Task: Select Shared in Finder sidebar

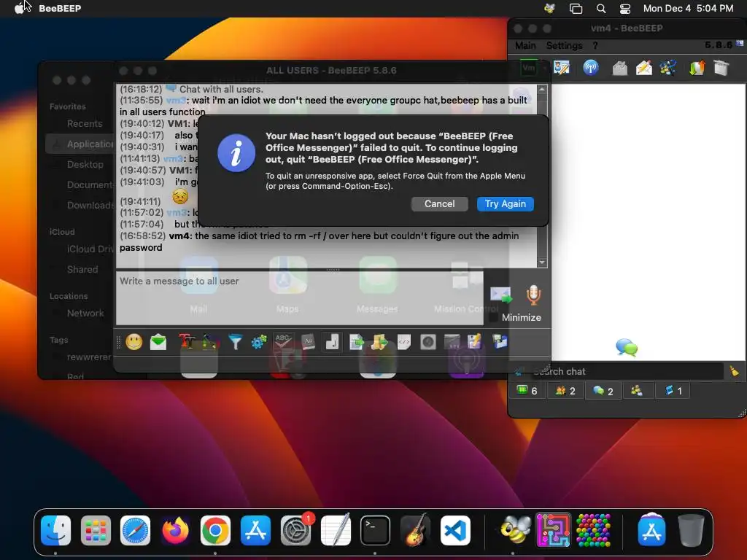Action: click(82, 269)
